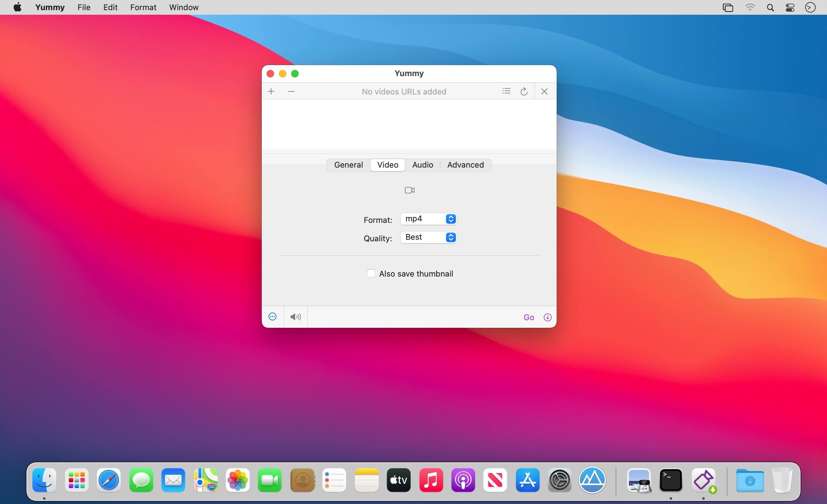Open Podcasts from the Dock

463,480
